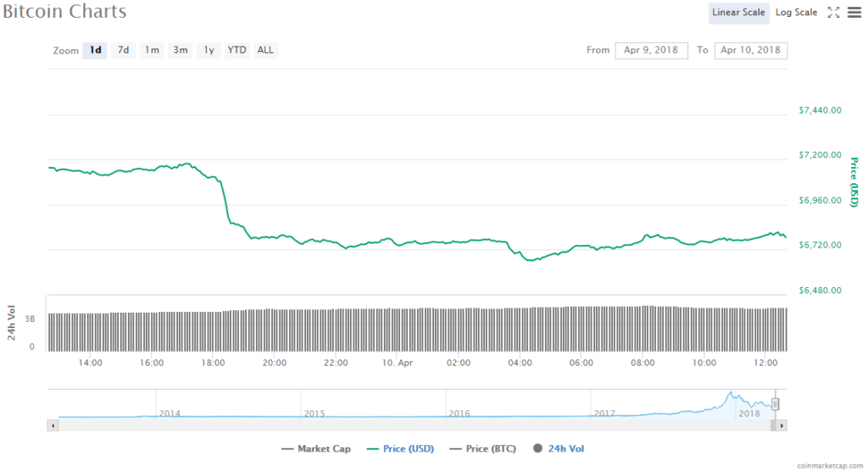Switch to Log Scale

click(x=796, y=13)
